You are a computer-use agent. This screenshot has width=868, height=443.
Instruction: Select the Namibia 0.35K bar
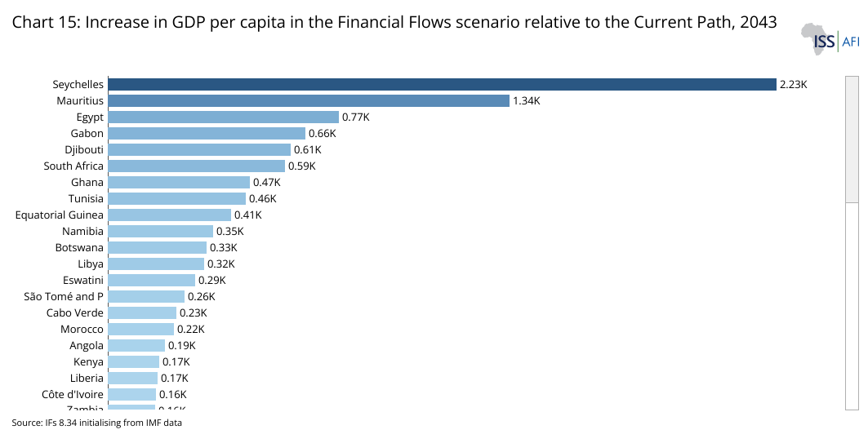[x=160, y=231]
